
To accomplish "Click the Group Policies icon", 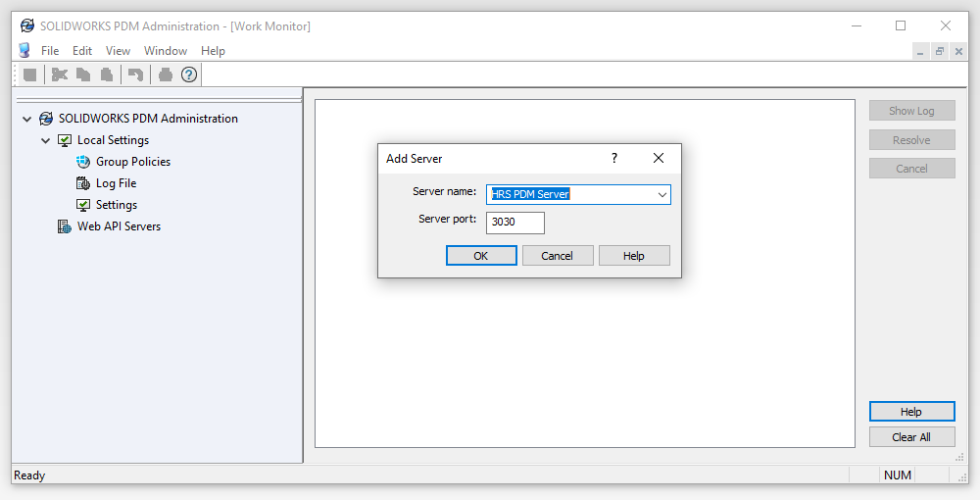I will point(83,162).
